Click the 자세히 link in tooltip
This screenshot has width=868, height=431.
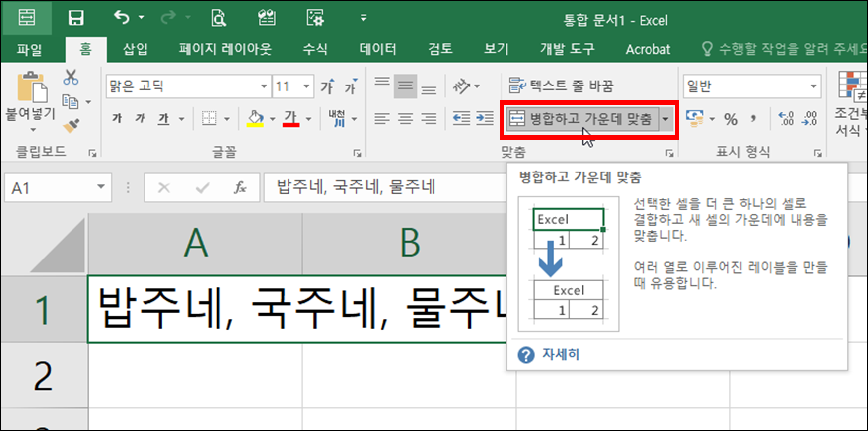[x=561, y=354]
